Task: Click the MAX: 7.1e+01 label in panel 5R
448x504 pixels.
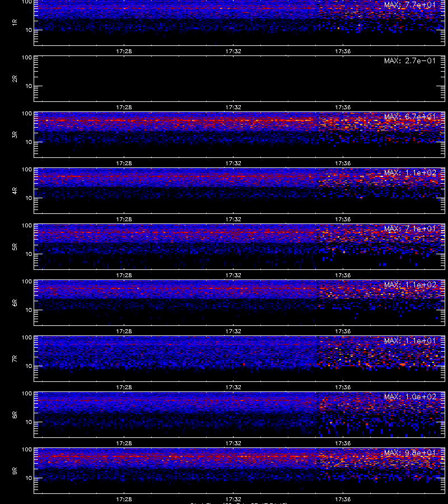Action: 410,229
